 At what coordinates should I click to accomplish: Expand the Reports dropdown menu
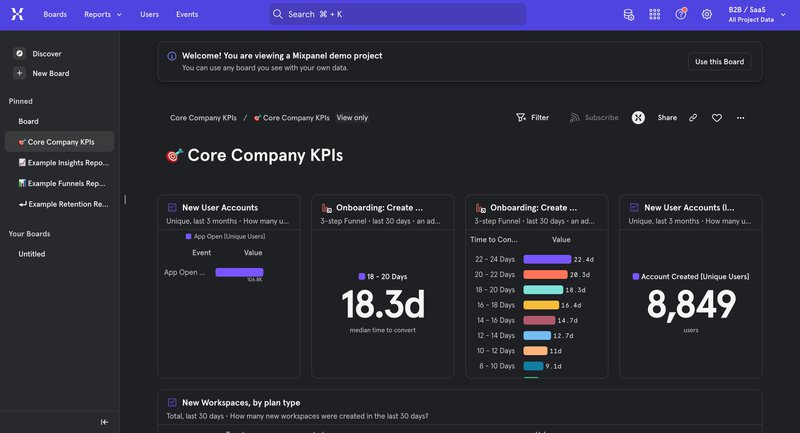click(103, 14)
